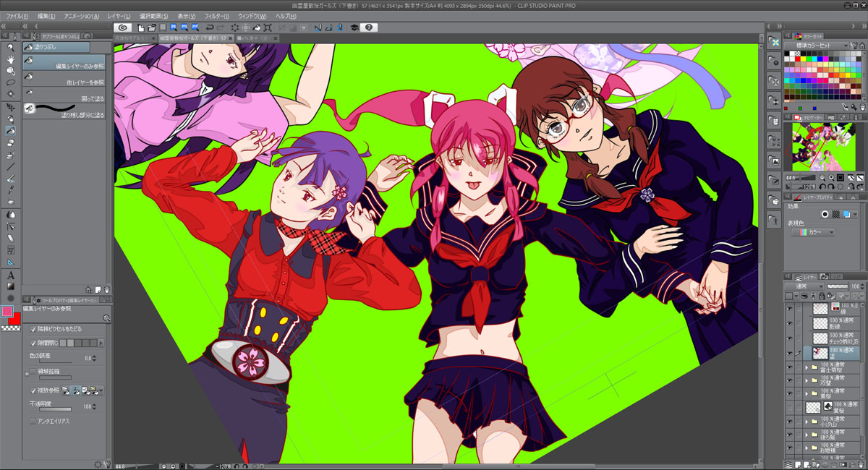Select the Text tool (A icon)
The height and width of the screenshot is (470, 868).
11,275
